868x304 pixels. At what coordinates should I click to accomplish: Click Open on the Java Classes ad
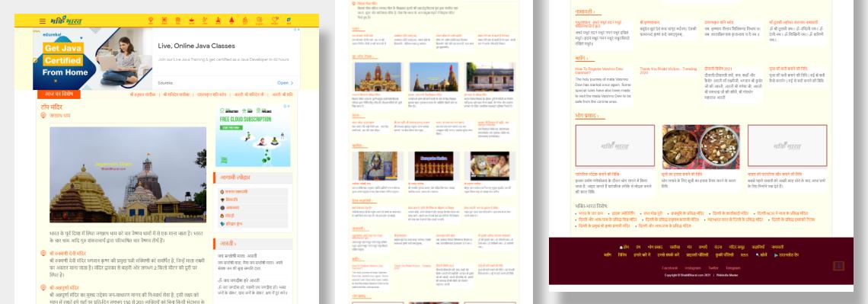[285, 83]
